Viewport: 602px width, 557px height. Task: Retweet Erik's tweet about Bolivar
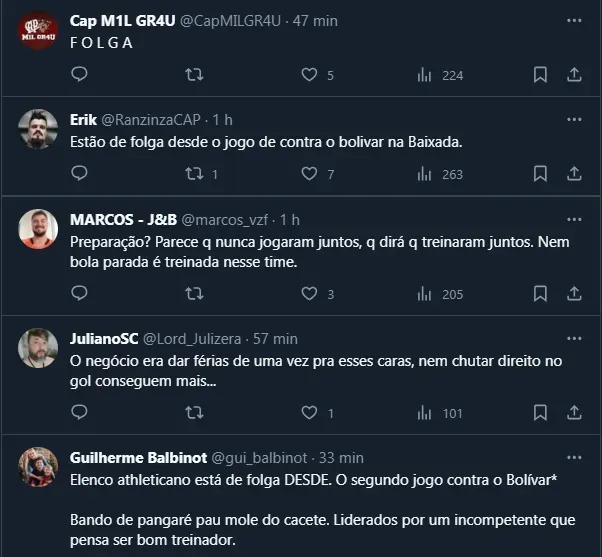click(195, 174)
